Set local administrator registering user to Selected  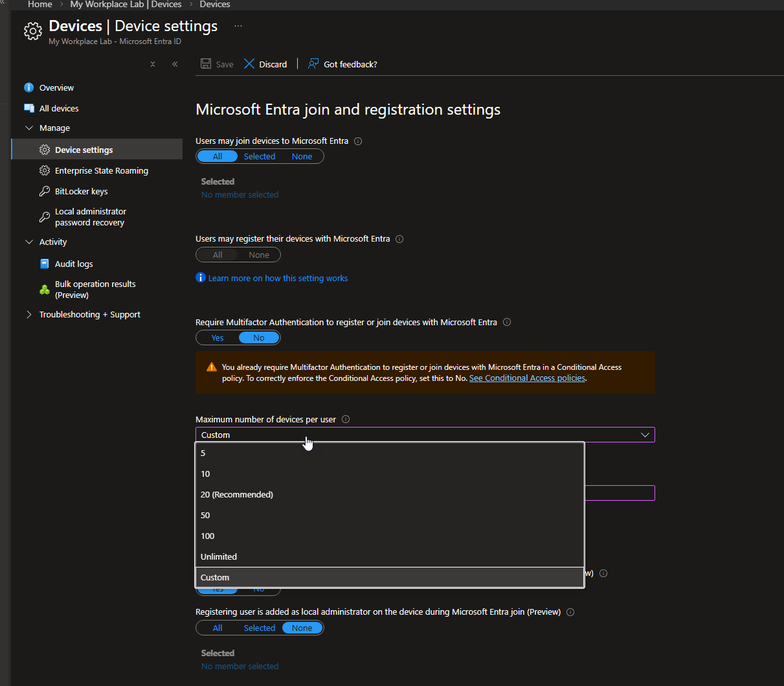tap(260, 628)
